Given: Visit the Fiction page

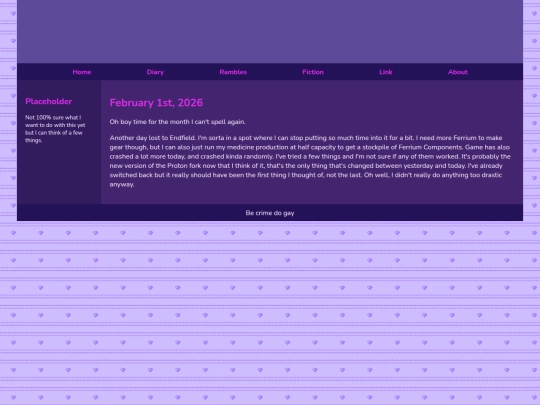Looking at the screenshot, I should coord(313,72).
